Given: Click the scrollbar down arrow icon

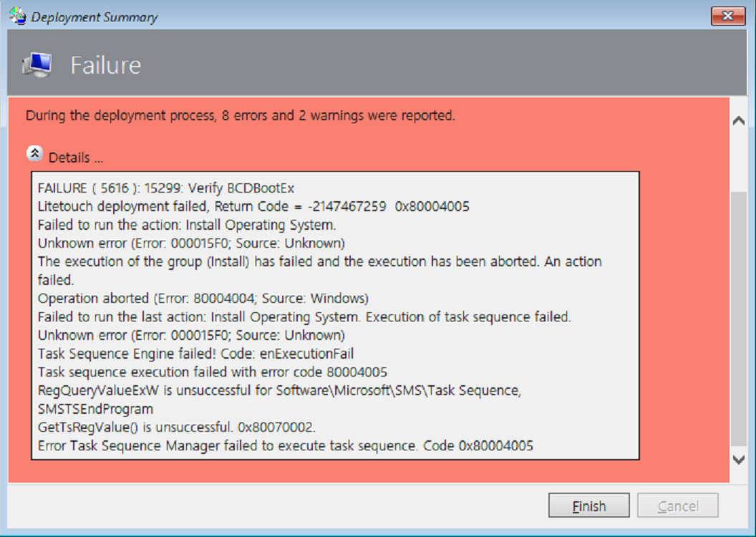Looking at the screenshot, I should tap(739, 461).
